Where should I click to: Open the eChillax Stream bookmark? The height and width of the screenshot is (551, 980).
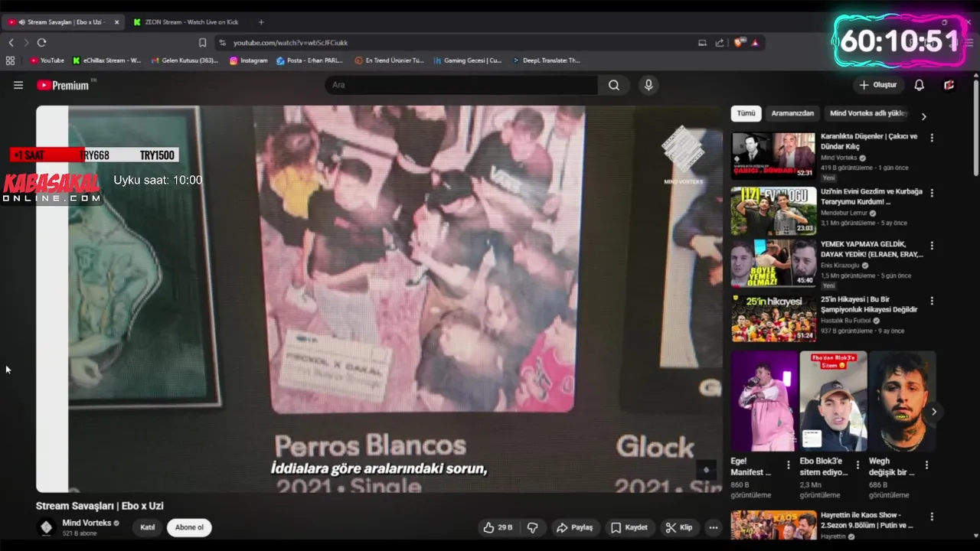coord(107,60)
